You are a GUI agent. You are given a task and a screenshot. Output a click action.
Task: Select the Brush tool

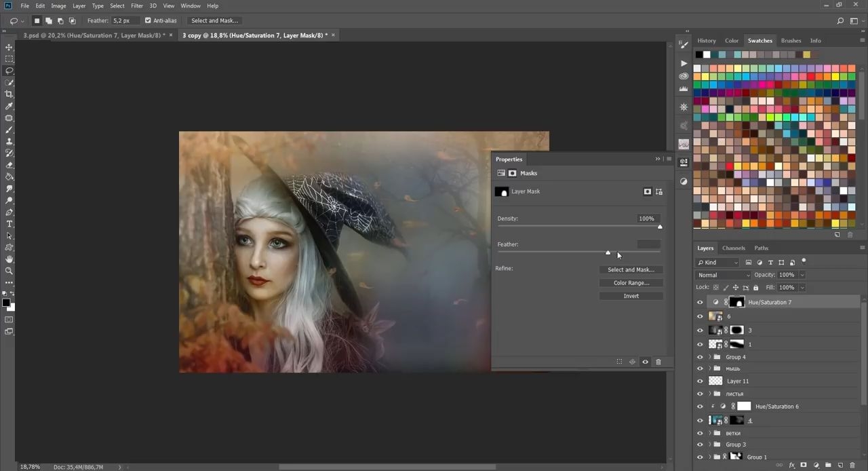9,130
